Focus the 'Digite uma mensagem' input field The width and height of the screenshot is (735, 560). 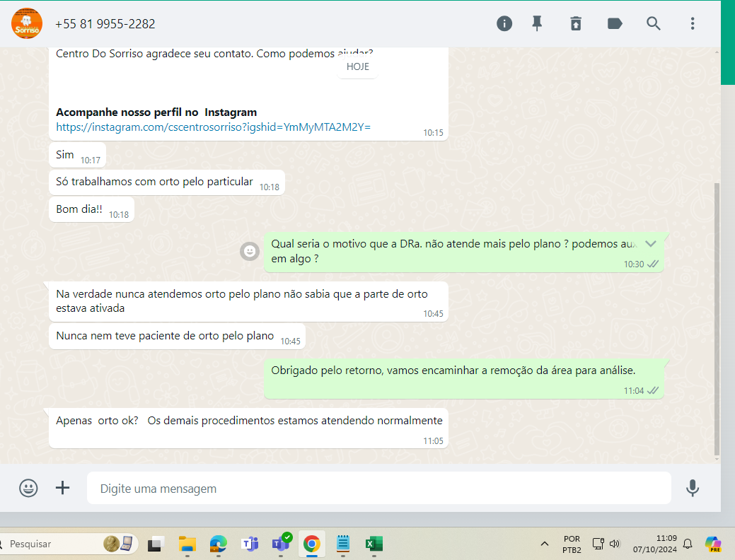click(x=378, y=489)
